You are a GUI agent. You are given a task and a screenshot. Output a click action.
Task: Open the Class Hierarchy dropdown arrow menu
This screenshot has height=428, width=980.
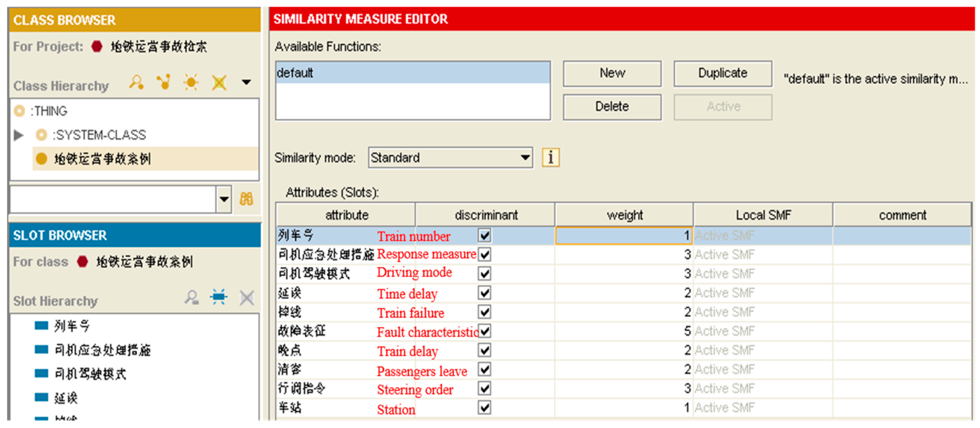coord(246,82)
